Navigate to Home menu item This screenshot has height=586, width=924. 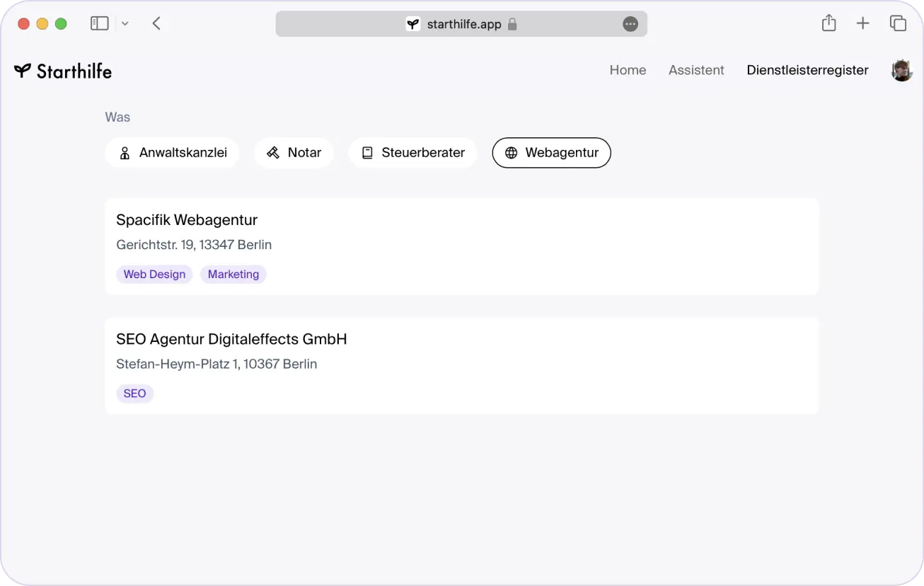[x=628, y=70]
